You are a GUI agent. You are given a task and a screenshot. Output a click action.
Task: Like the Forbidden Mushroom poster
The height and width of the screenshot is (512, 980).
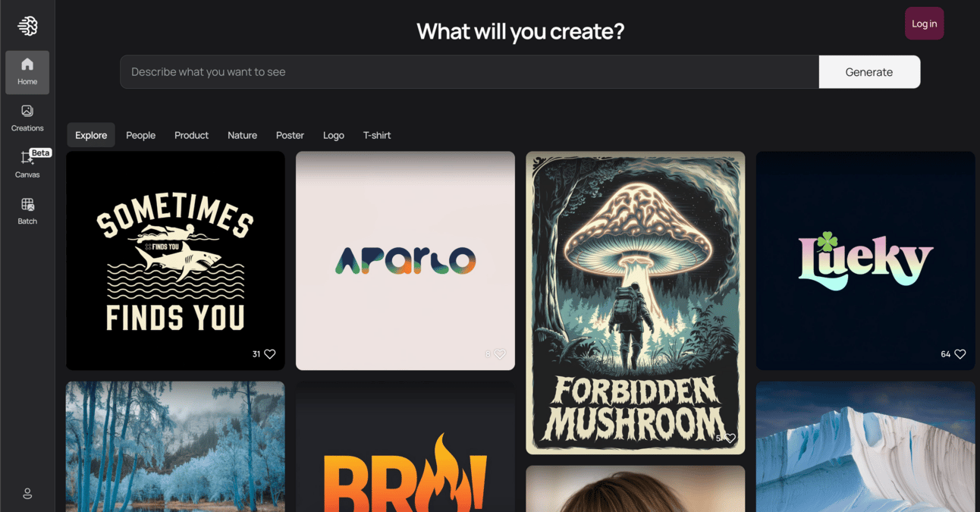click(730, 438)
